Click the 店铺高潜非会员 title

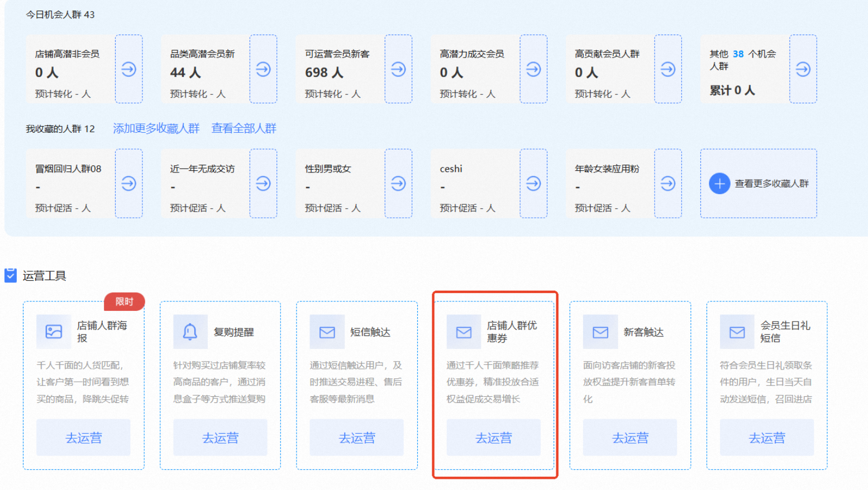coord(68,54)
